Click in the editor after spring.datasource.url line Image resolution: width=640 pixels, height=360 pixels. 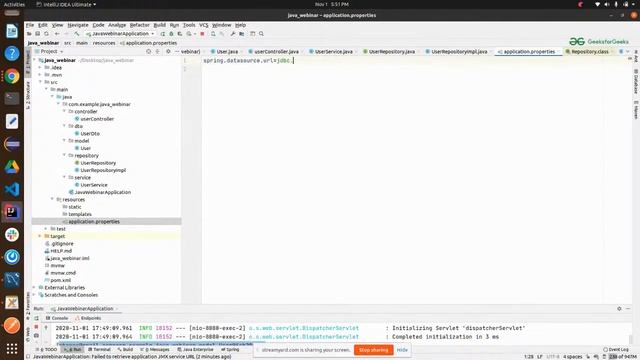click(294, 60)
